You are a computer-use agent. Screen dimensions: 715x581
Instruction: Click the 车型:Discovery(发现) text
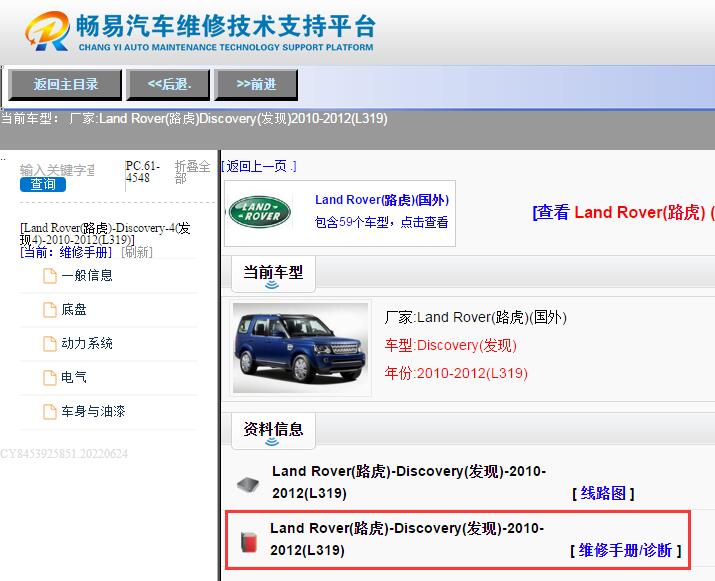pos(451,346)
